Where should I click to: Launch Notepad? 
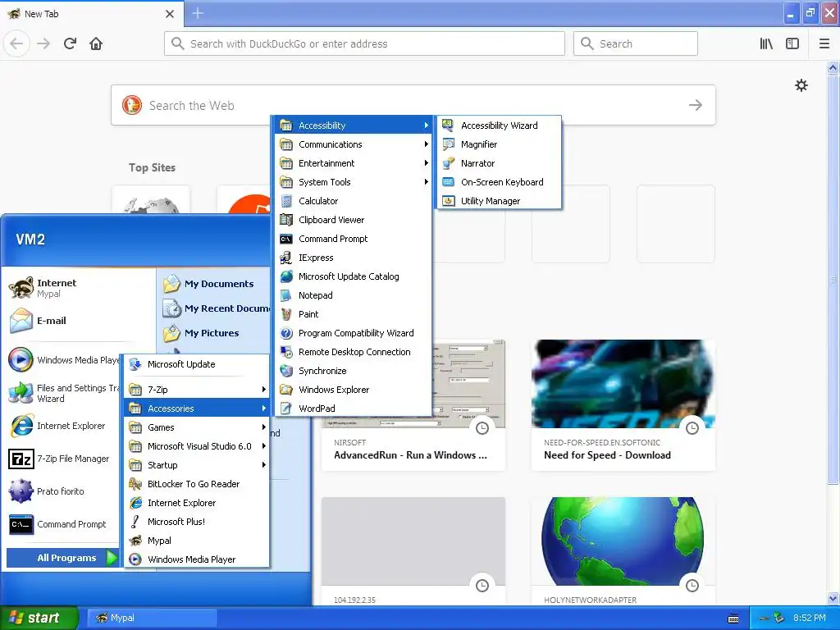[354, 295]
